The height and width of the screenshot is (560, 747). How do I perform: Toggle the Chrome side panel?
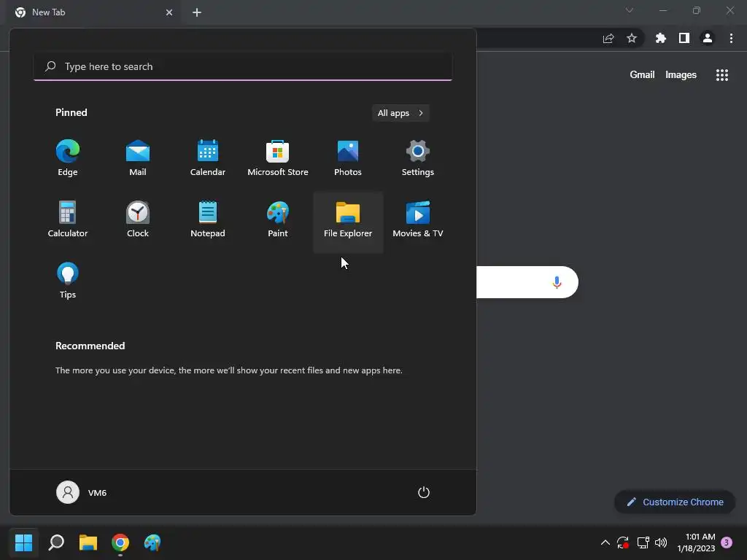point(684,38)
